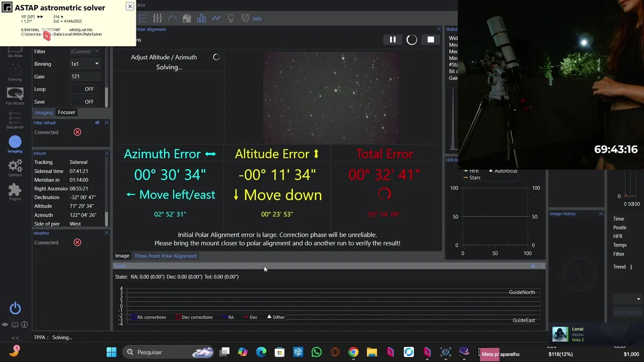This screenshot has height=362, width=644.
Task: Open Microsoft Edge from the taskbar
Action: tap(261, 352)
